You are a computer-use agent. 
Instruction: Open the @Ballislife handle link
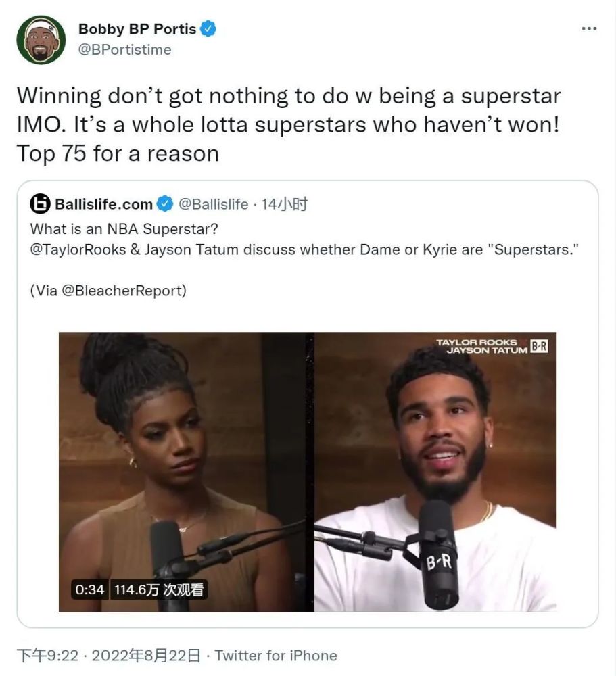pyautogui.click(x=214, y=204)
